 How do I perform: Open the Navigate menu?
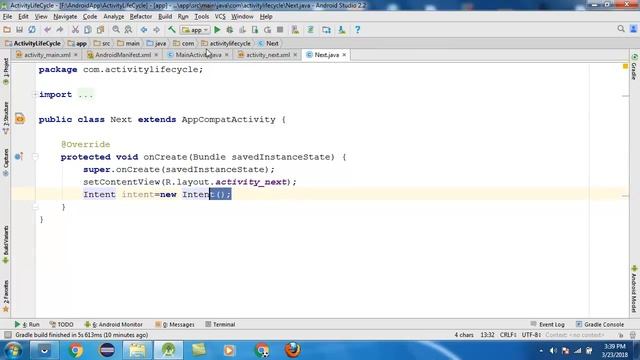coord(65,17)
